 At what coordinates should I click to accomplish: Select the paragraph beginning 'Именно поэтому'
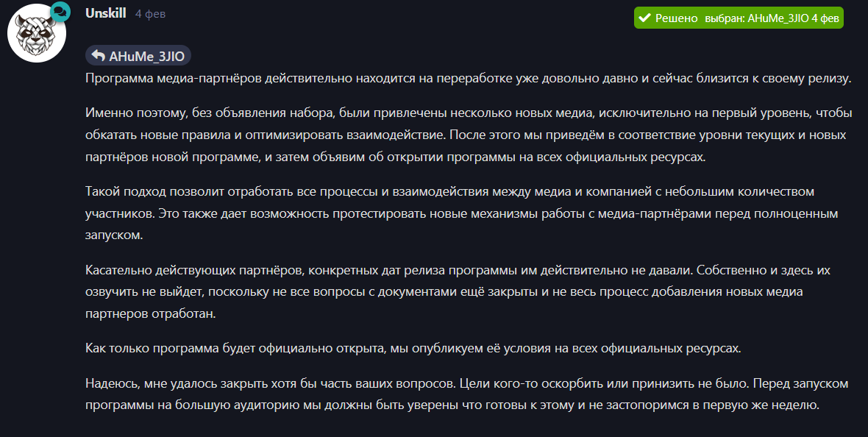469,135
